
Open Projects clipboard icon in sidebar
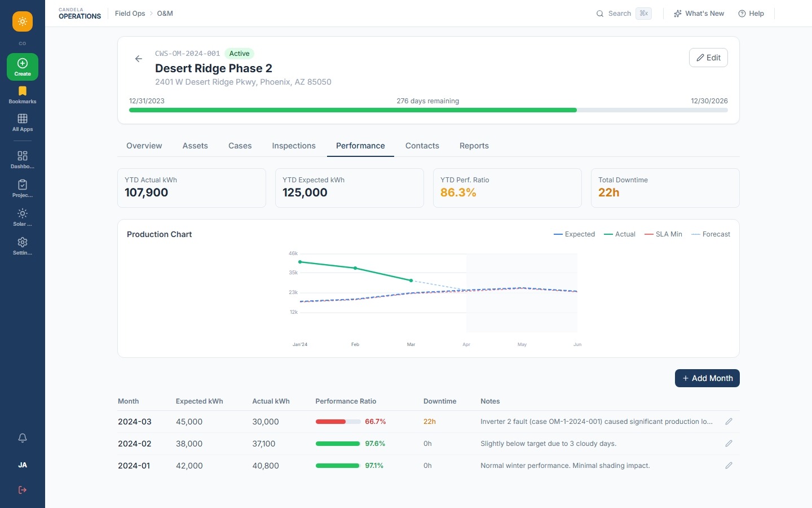click(23, 189)
